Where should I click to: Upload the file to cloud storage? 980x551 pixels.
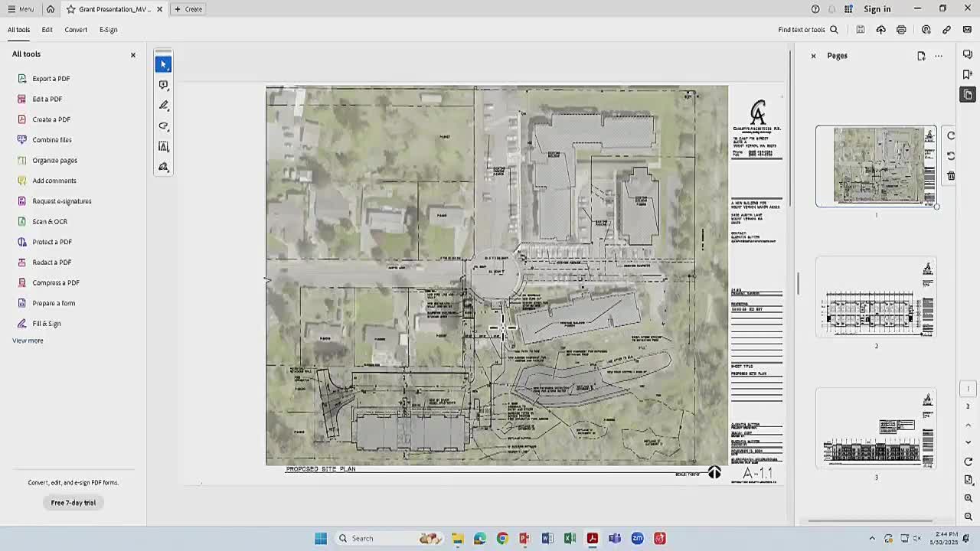[881, 30]
